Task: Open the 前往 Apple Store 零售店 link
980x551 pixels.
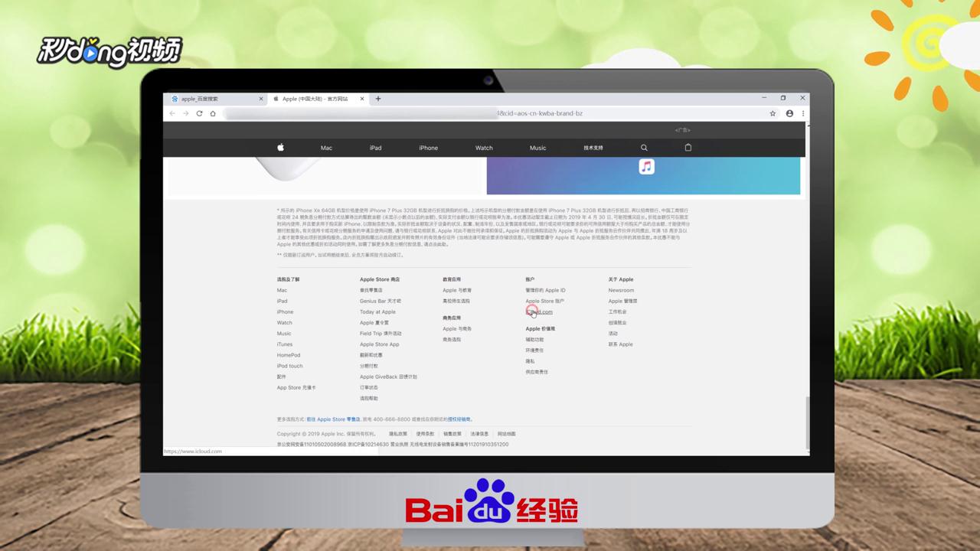Action: pyautogui.click(x=333, y=419)
